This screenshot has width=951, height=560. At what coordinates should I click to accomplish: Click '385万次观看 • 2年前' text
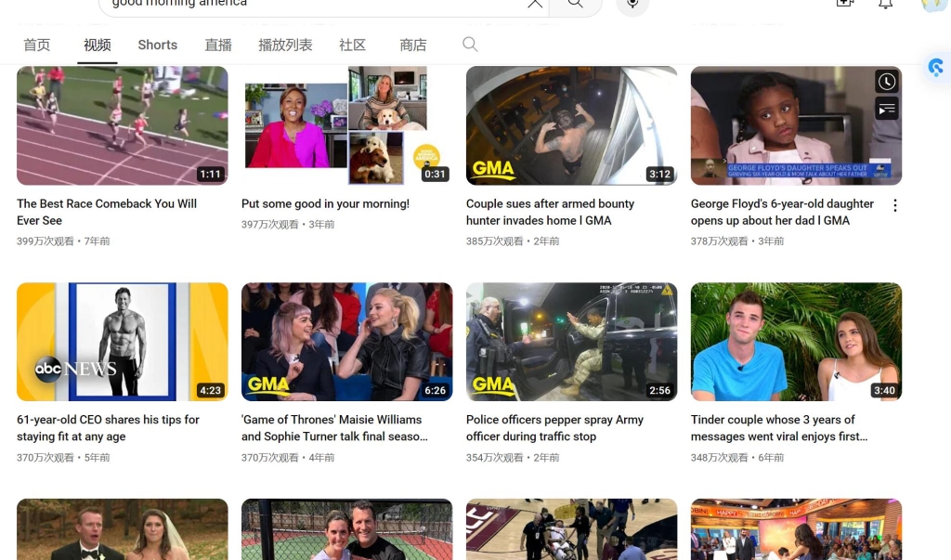click(513, 241)
